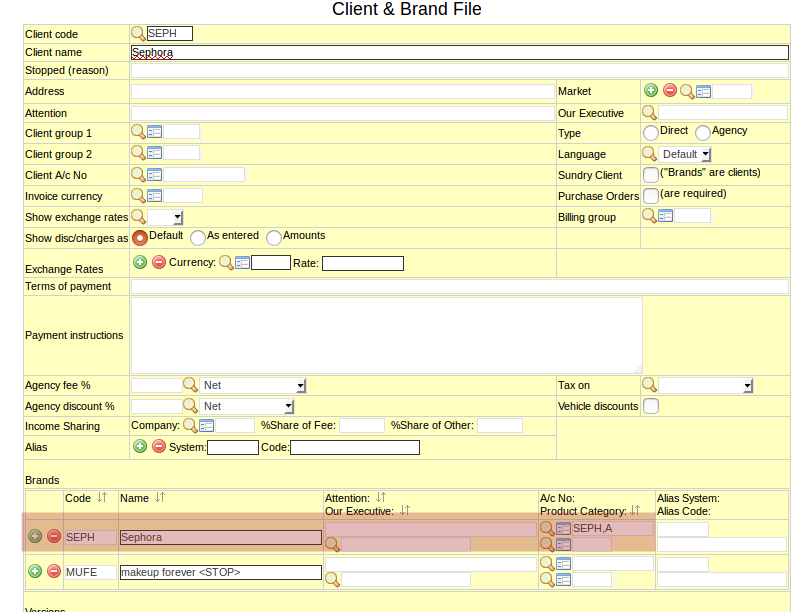Add an Exchange Rates row

140,262
